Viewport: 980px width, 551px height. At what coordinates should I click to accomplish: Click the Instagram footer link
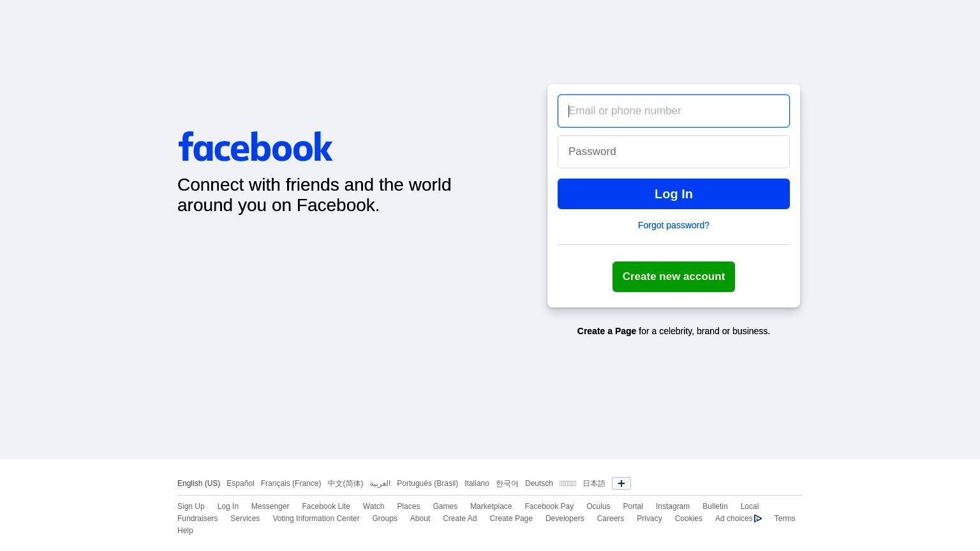(672, 506)
